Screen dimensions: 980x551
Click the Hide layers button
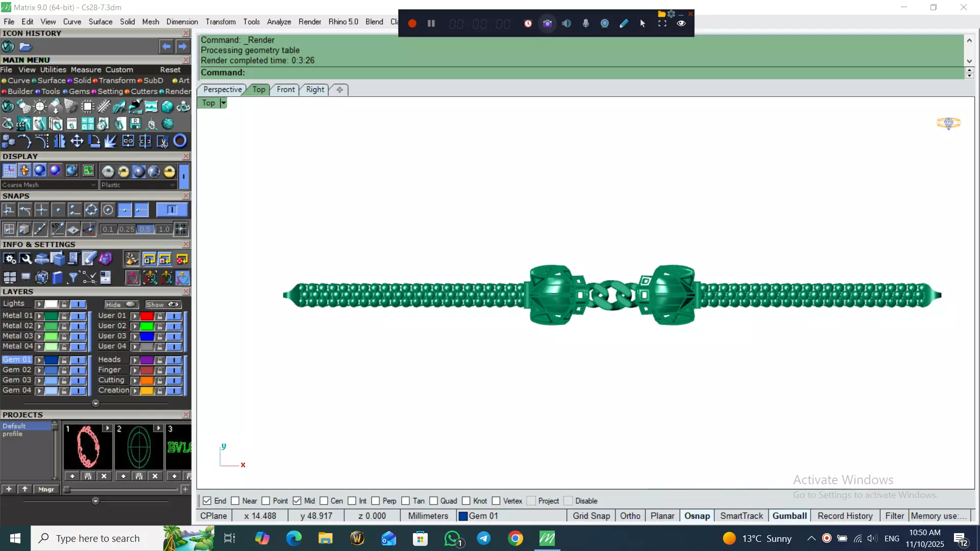pos(121,305)
